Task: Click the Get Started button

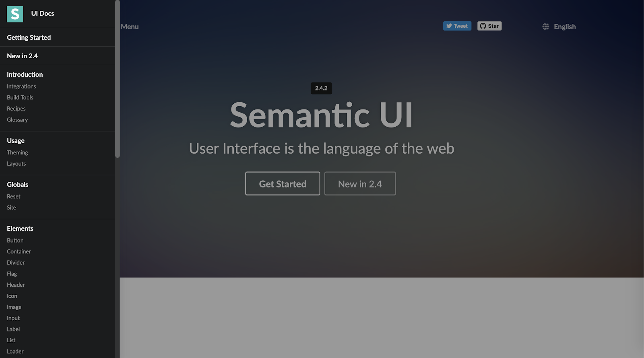Action: 283,183
